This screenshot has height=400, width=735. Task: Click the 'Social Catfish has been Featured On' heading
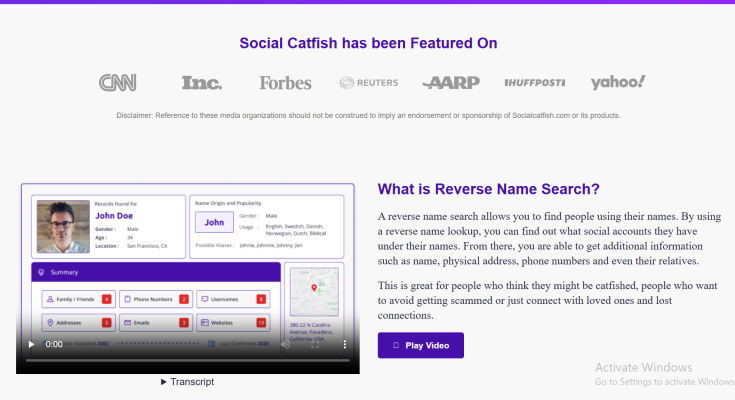(368, 43)
